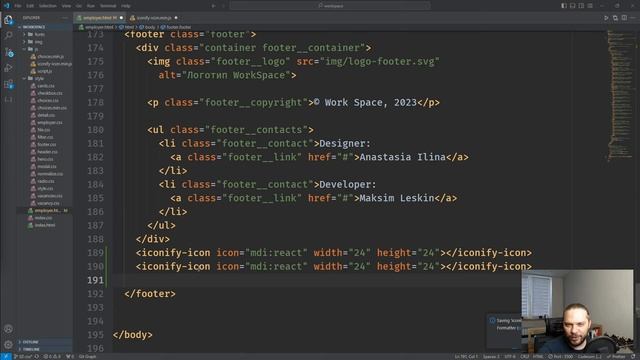This screenshot has height=360, width=640.
Task: Open the Extensions view
Action: tap(8, 84)
